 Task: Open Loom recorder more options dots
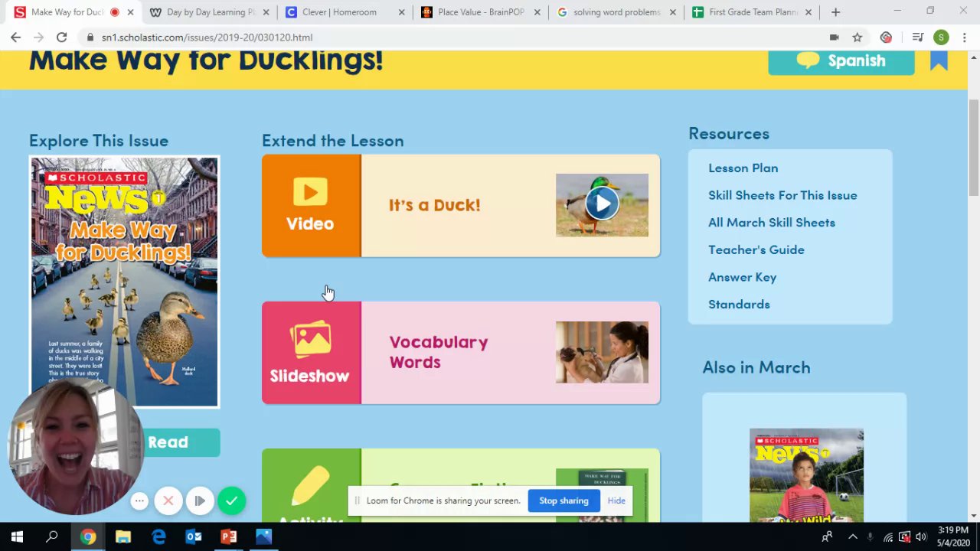139,500
